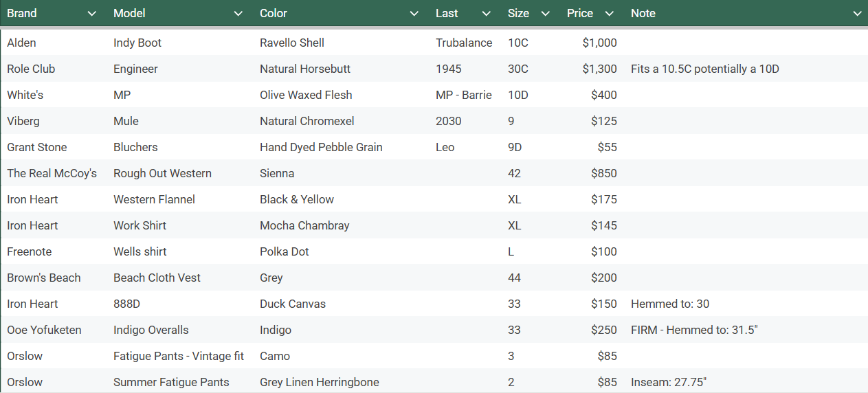Click the Mocha Chambray color cell
Image resolution: width=868 pixels, height=393 pixels.
tap(304, 225)
